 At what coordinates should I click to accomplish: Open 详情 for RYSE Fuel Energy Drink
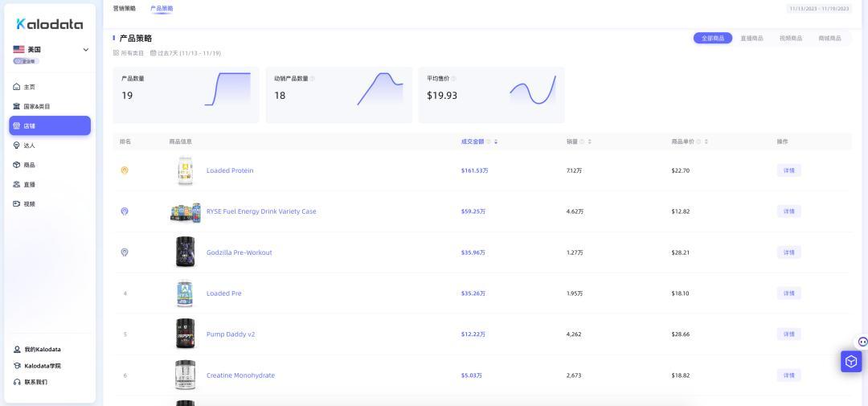789,211
